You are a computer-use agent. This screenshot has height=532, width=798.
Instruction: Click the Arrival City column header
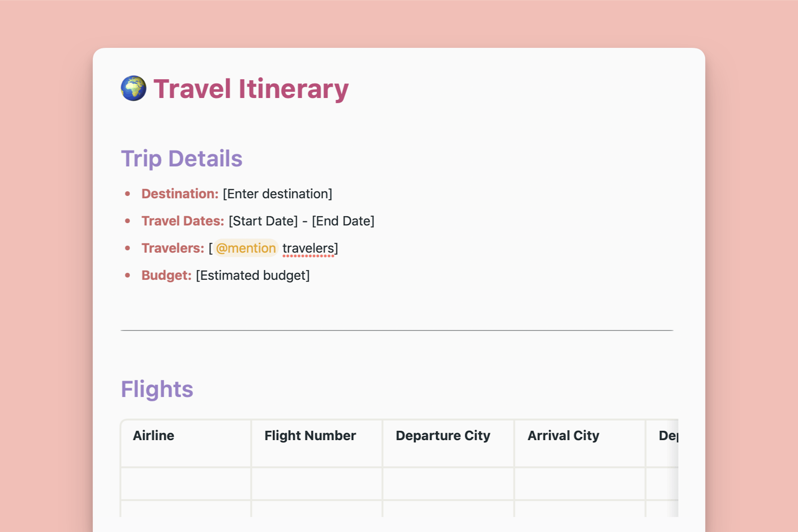pos(580,443)
